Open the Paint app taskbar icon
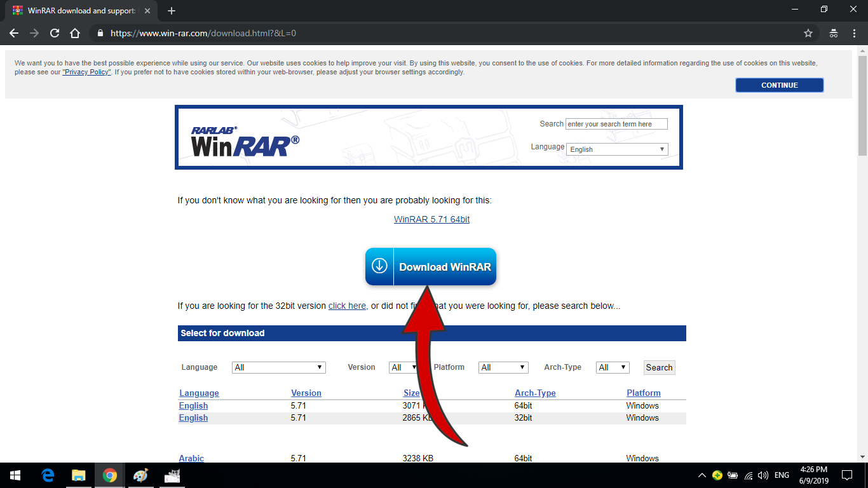 pos(140,475)
